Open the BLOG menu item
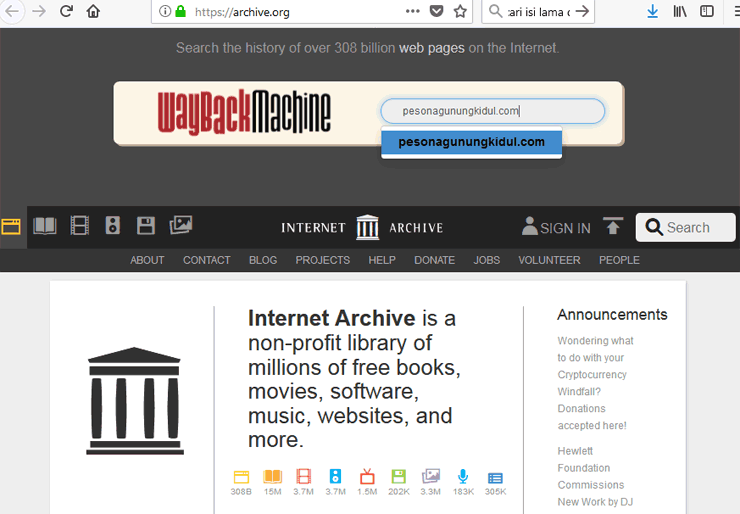740x514 pixels. [263, 260]
